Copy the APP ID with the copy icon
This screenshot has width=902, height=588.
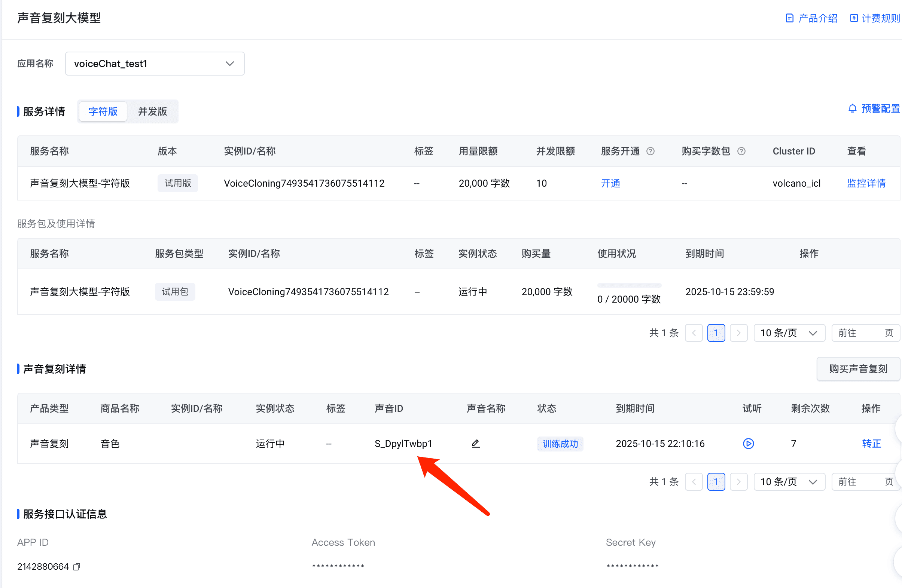(77, 566)
